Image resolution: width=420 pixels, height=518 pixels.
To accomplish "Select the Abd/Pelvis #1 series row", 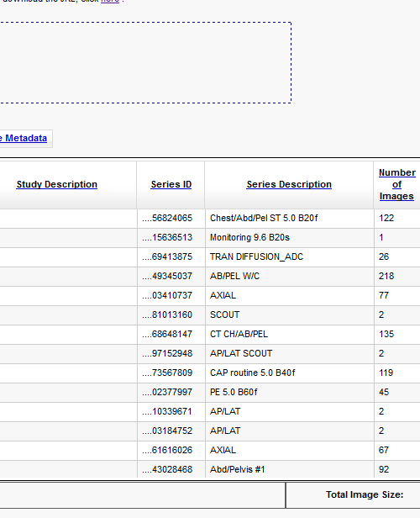I will [x=210, y=469].
